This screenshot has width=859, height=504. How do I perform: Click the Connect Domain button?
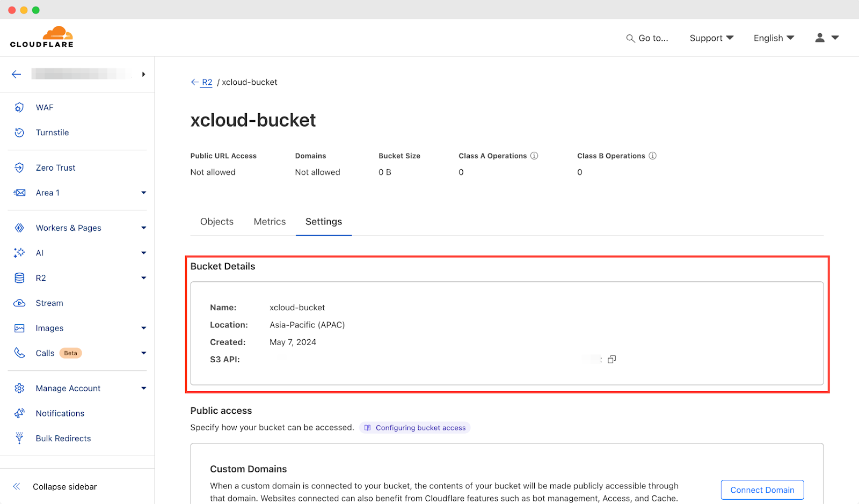(762, 490)
